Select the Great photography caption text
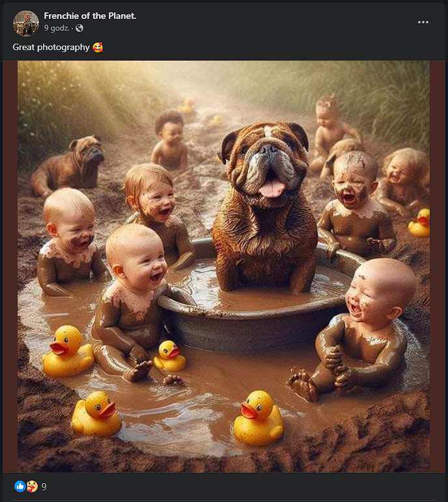448x502 pixels. tap(51, 47)
